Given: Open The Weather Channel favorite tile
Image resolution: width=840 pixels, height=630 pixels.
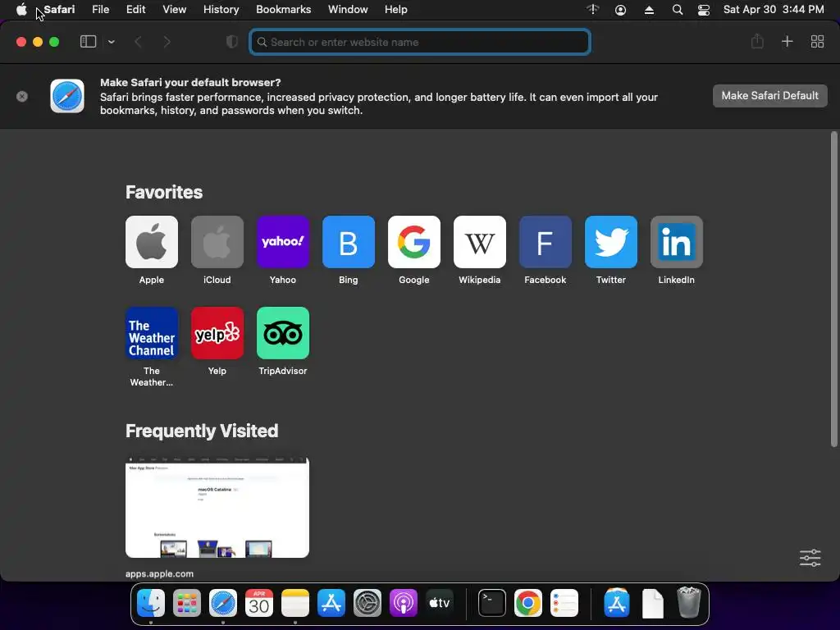Looking at the screenshot, I should click(x=152, y=333).
